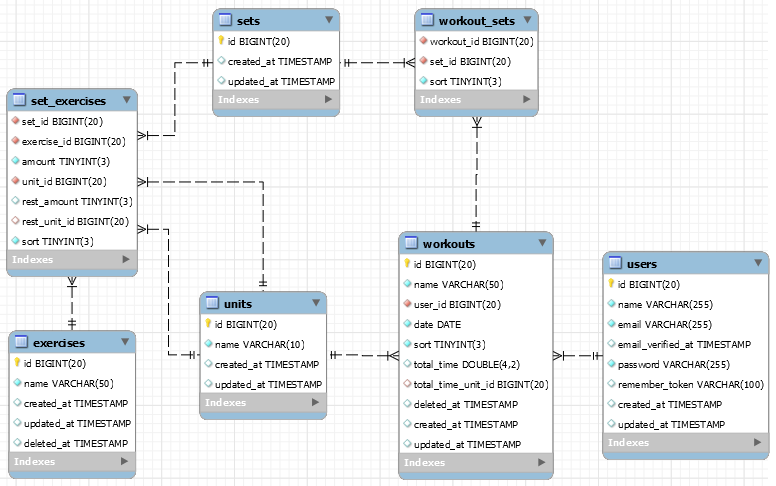
Task: Collapse the sets table with header arrow
Action: [x=329, y=20]
